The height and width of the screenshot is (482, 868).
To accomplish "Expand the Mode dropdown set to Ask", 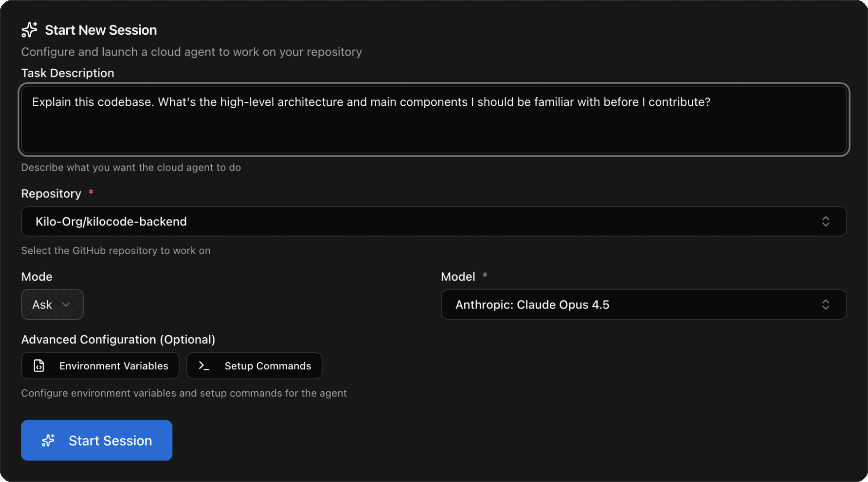I will point(52,304).
